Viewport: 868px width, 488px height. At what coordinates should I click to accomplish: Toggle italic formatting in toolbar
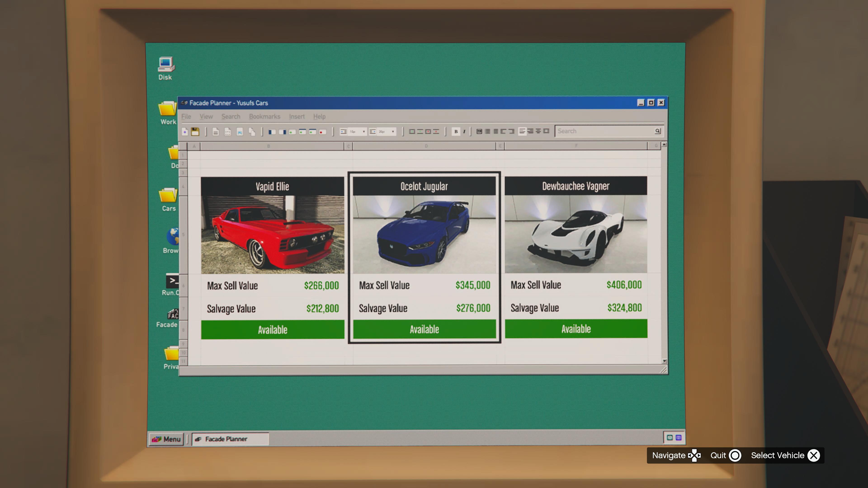pyautogui.click(x=464, y=131)
